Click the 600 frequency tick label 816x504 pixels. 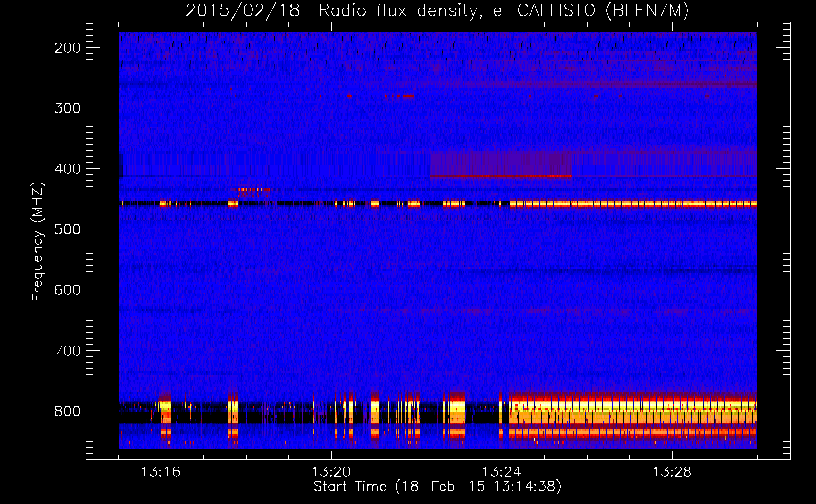click(68, 290)
